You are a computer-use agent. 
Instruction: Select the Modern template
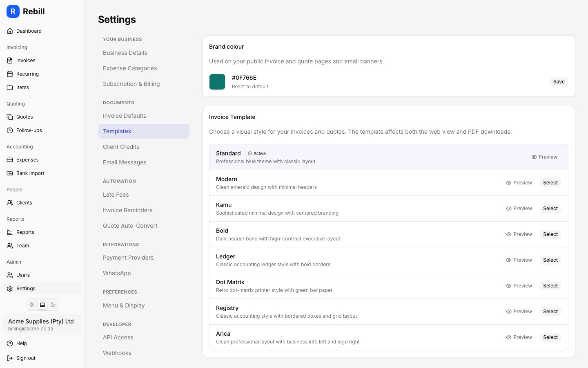pyautogui.click(x=550, y=183)
